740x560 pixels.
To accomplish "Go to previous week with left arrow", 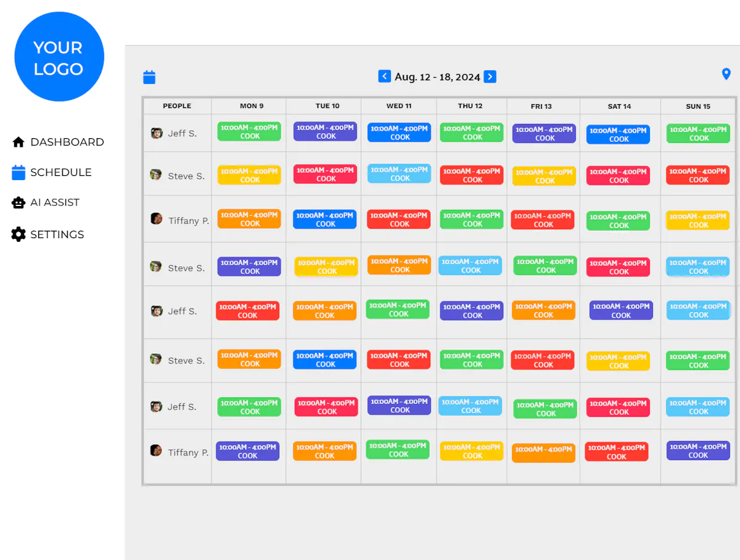I will (384, 76).
